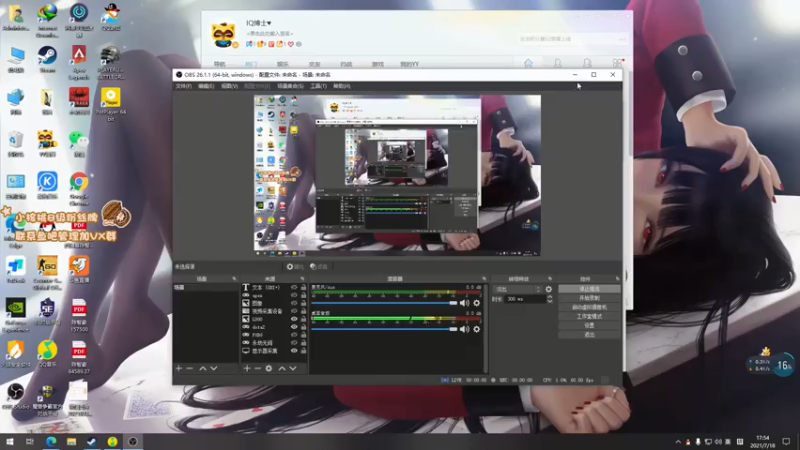Add a new scene with the plus icon
The width and height of the screenshot is (800, 450).
(x=179, y=368)
